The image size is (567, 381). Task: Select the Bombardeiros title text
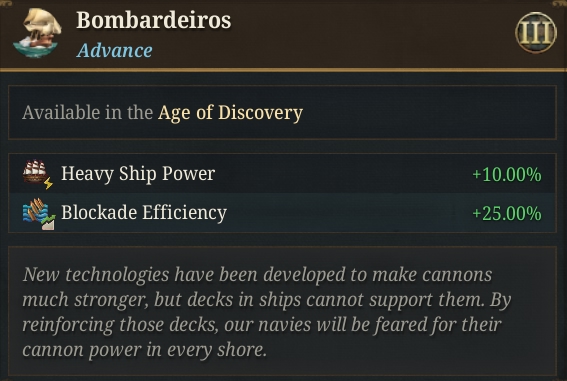click(x=154, y=20)
